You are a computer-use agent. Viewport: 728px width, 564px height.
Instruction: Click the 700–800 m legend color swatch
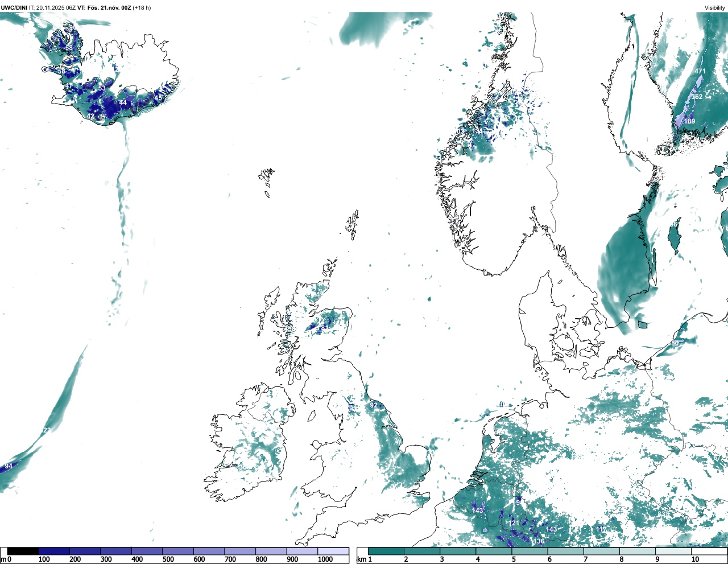coord(240,551)
